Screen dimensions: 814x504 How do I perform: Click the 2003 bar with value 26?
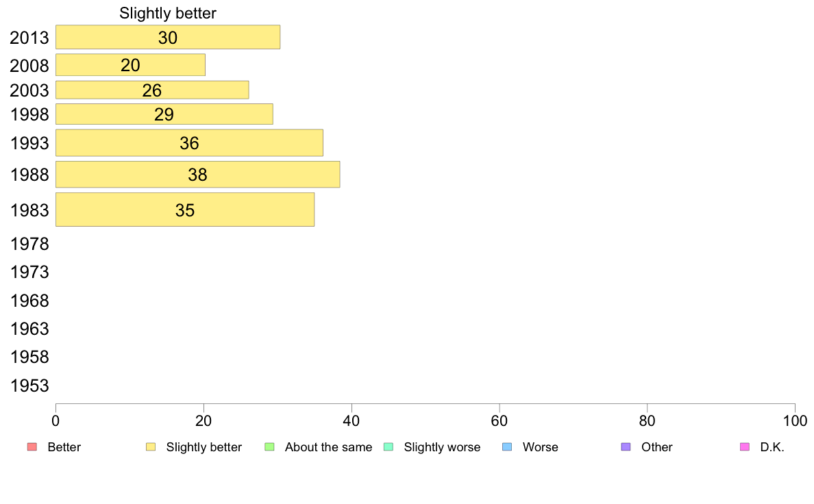pyautogui.click(x=152, y=90)
